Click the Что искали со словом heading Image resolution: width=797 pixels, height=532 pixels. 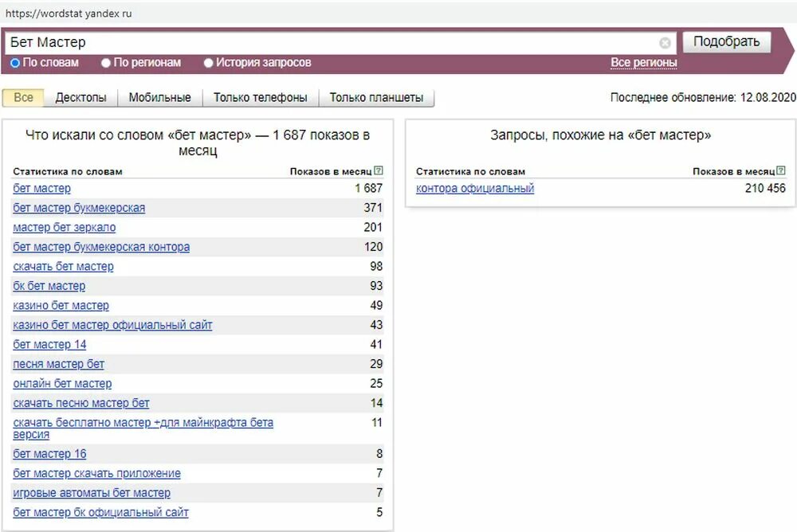click(x=198, y=143)
